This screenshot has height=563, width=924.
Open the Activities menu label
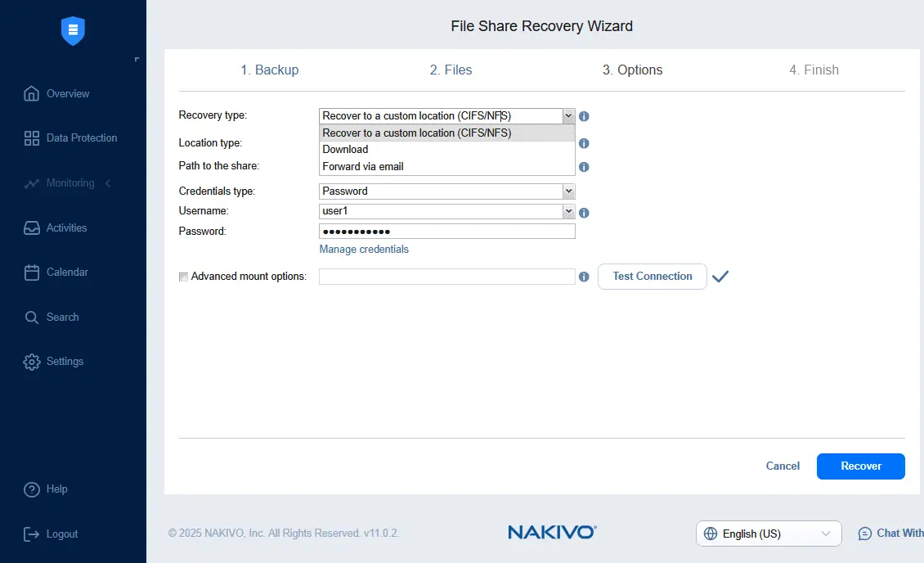click(66, 228)
